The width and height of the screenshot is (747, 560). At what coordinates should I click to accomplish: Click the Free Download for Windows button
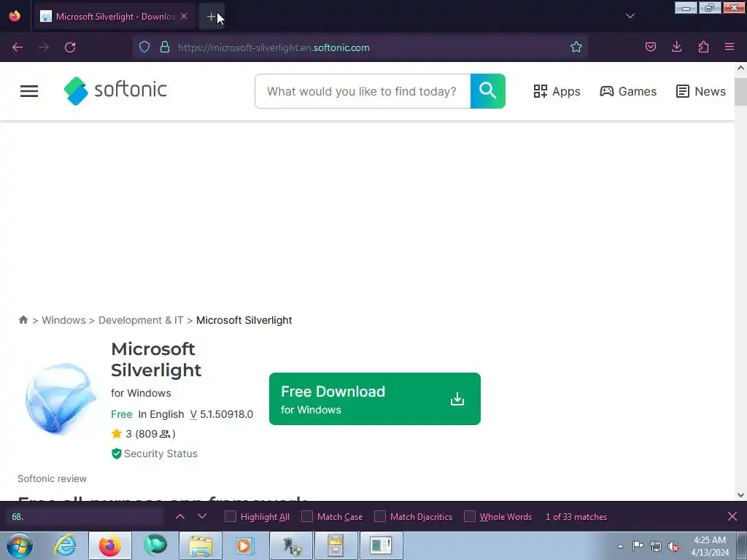click(x=375, y=399)
